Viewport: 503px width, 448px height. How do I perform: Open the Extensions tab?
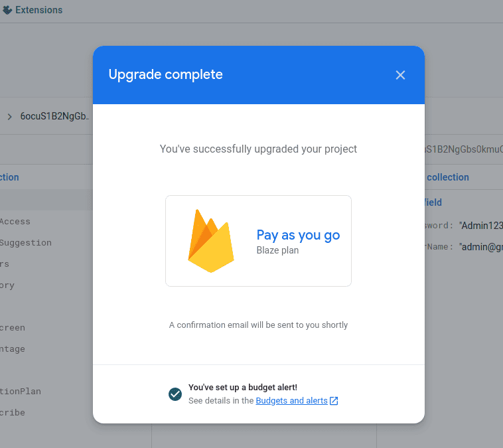[x=38, y=10]
